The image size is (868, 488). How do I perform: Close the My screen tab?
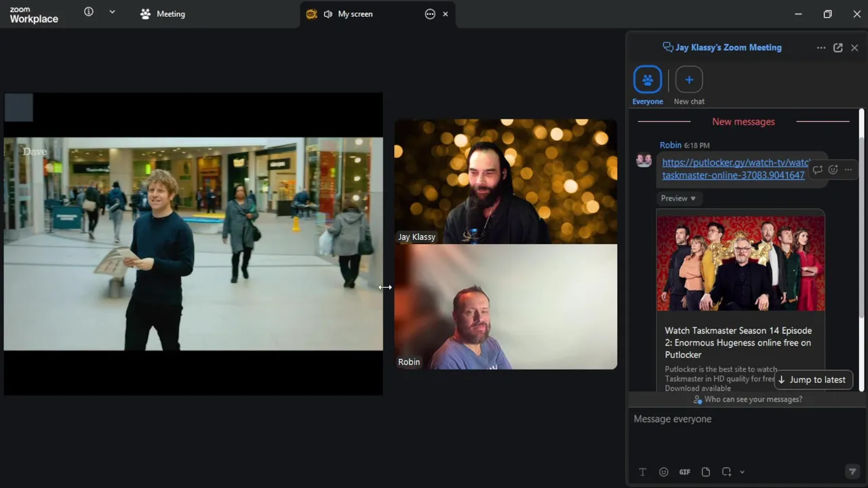(446, 14)
